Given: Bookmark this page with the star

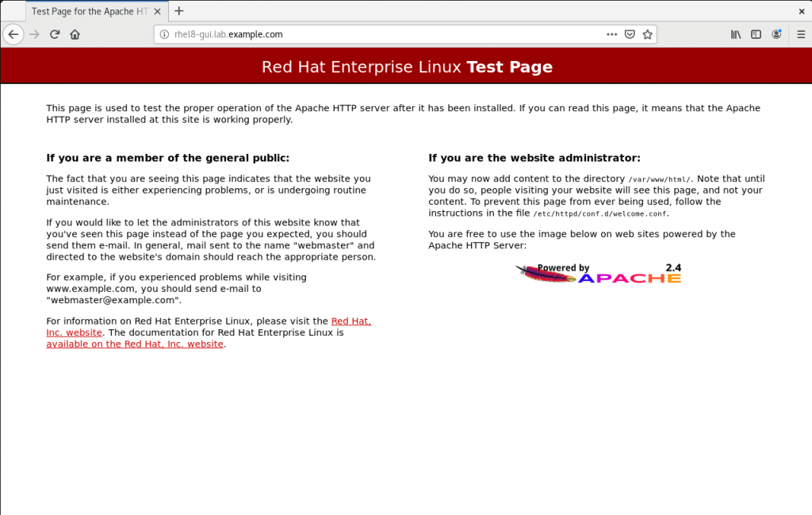Looking at the screenshot, I should tap(647, 35).
